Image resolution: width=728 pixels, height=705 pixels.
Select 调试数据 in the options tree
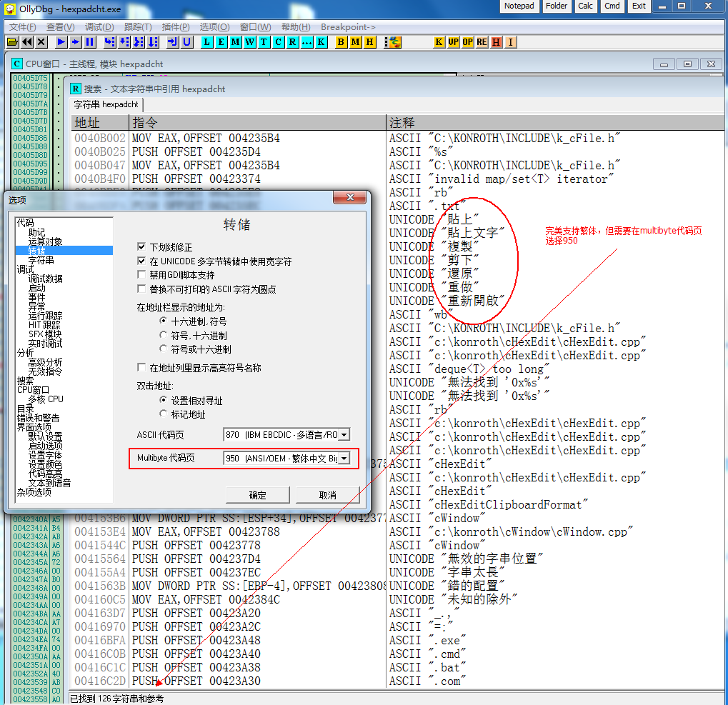coord(46,279)
